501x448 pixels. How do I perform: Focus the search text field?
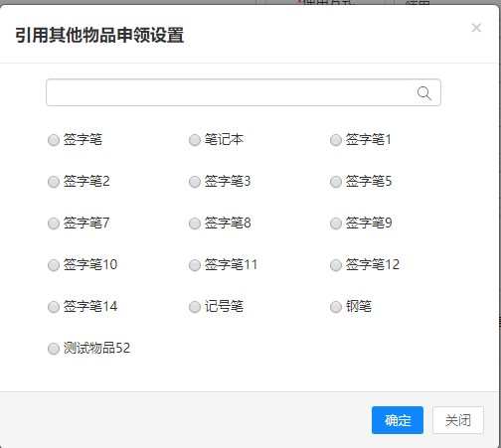pyautogui.click(x=244, y=92)
